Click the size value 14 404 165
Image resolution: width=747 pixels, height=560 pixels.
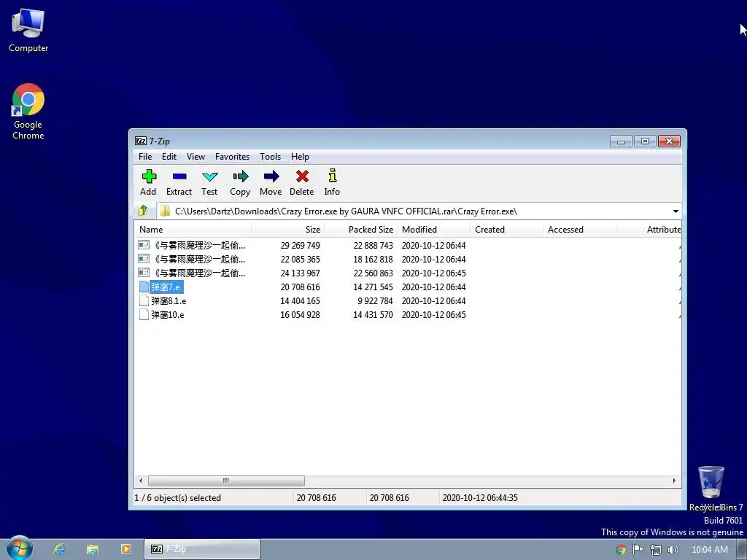tap(300, 301)
